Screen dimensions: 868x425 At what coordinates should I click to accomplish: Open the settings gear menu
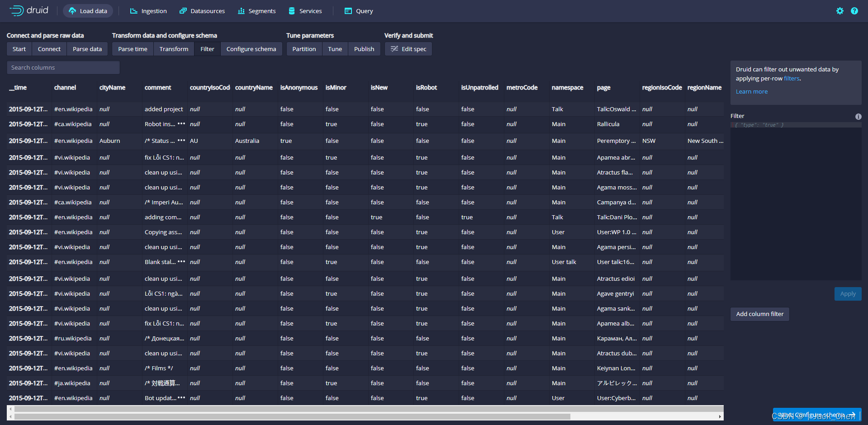click(x=840, y=11)
